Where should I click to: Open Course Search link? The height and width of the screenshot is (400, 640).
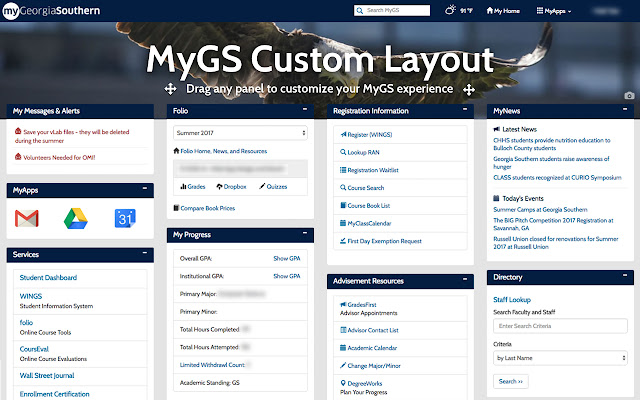(x=362, y=188)
